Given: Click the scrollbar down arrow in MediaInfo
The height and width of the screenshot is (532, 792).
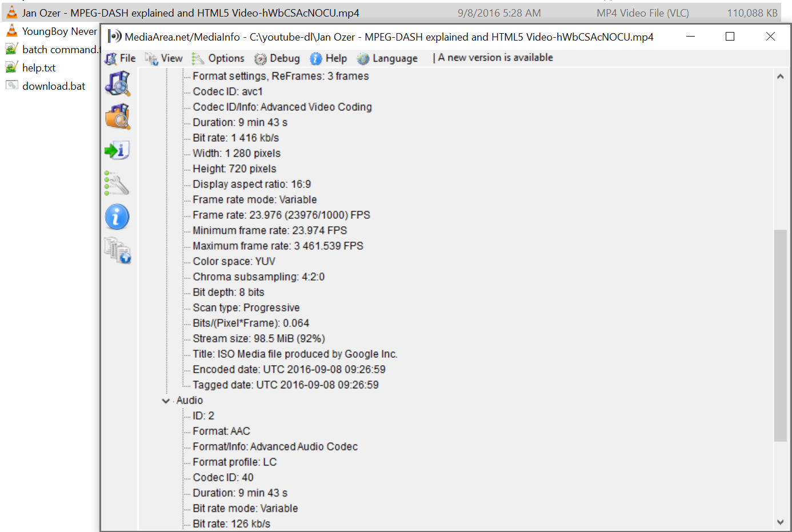Looking at the screenshot, I should 780,522.
